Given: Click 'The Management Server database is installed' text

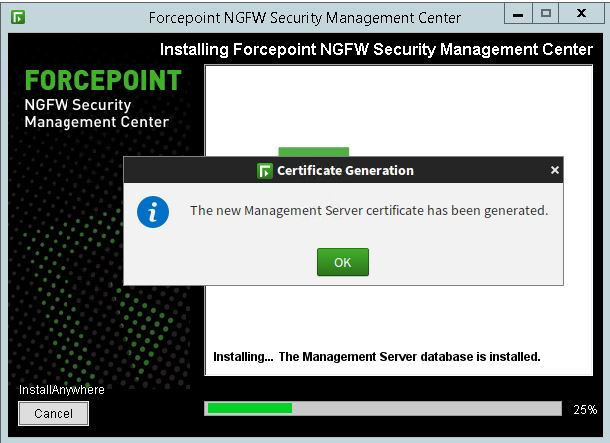Looking at the screenshot, I should (409, 357).
